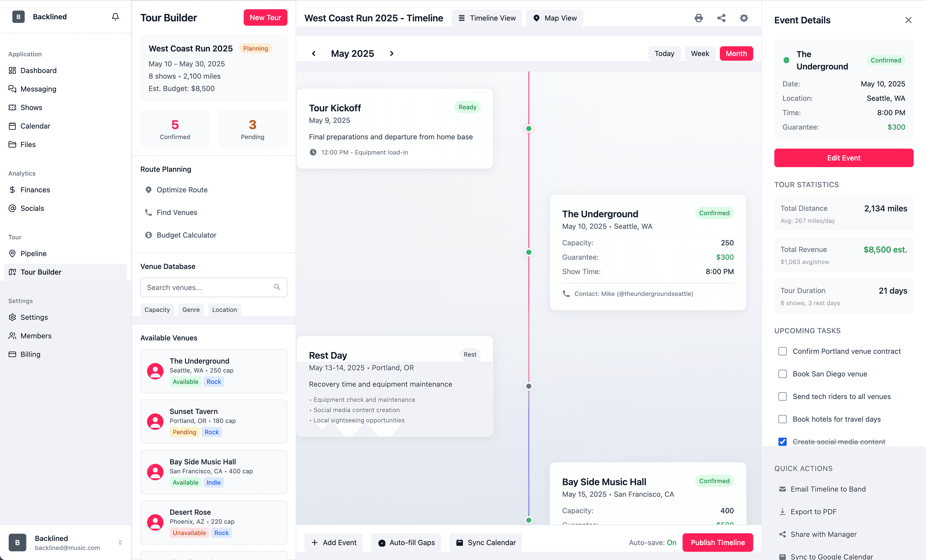
Task: Open notifications bell icon
Action: click(x=115, y=16)
